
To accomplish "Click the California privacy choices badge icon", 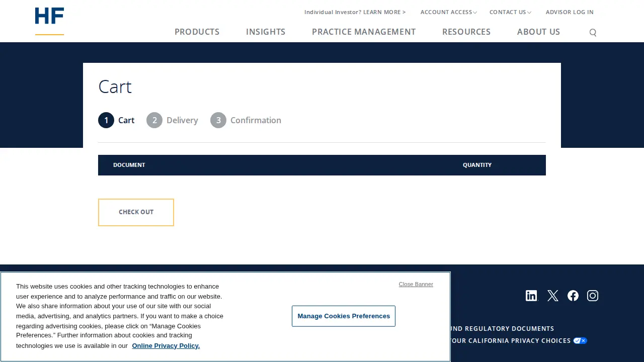I will coord(580,341).
